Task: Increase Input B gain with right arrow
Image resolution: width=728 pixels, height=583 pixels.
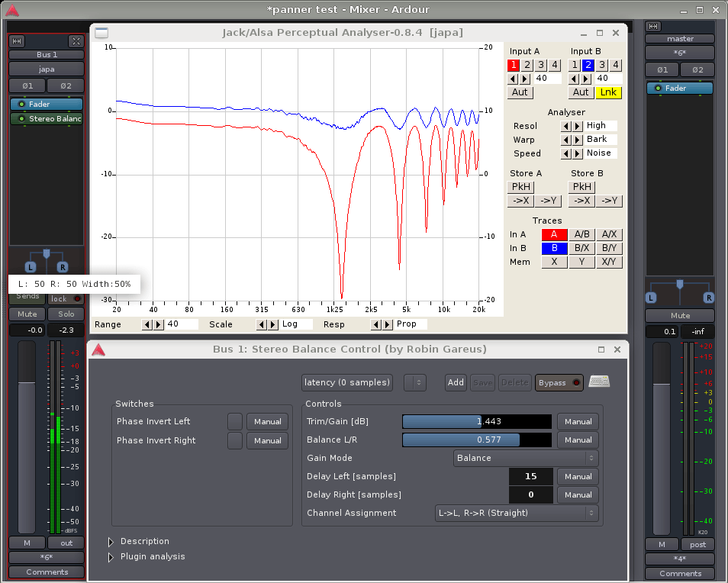Action: point(586,79)
